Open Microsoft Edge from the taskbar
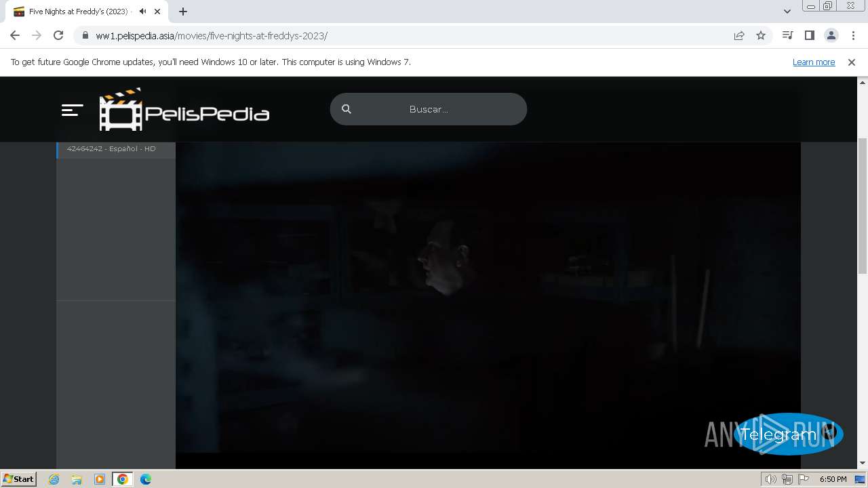Image resolution: width=868 pixels, height=488 pixels. [x=146, y=479]
